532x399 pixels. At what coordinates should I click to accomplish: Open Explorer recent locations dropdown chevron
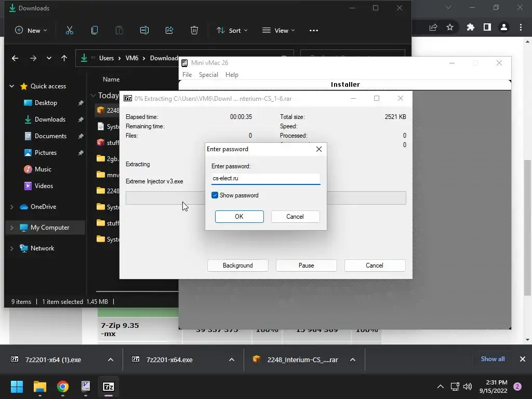[x=49, y=58]
